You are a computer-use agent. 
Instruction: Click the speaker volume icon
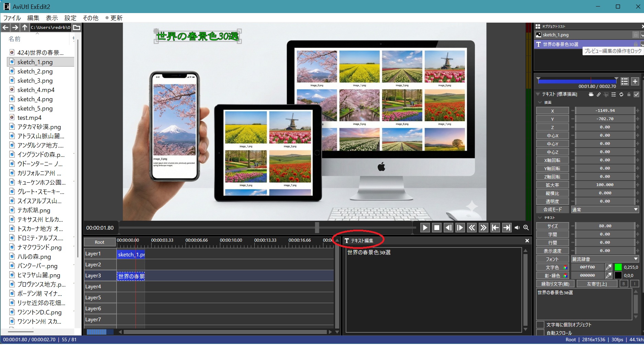[517, 228]
